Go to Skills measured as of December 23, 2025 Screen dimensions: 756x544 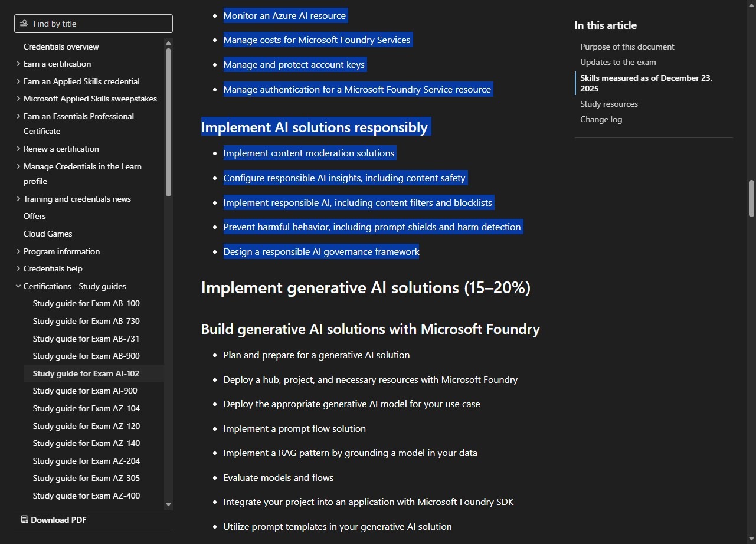point(646,83)
